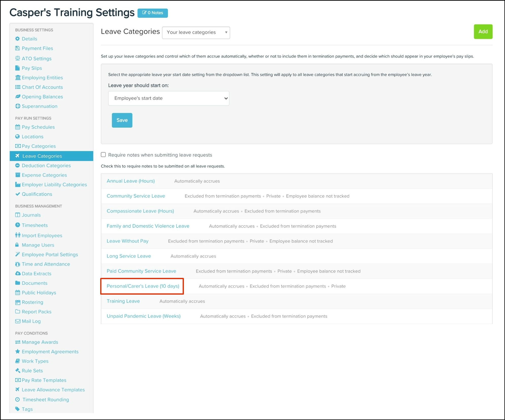Click the Superannuation lifebuoy icon
505x420 pixels.
(18, 106)
